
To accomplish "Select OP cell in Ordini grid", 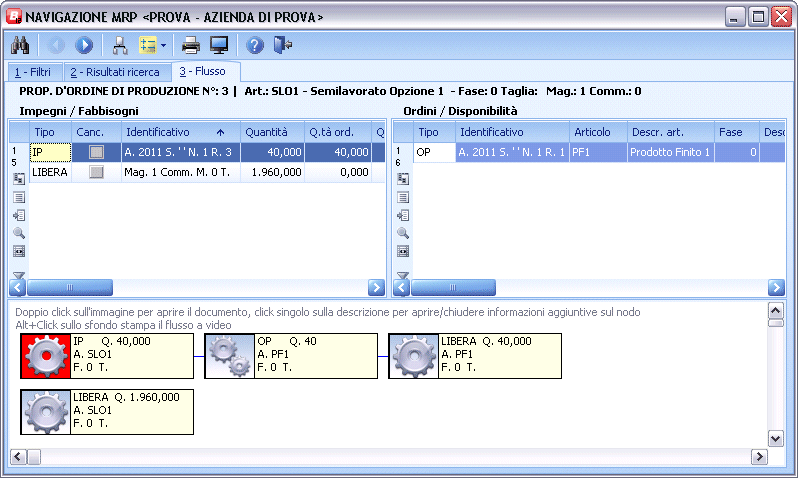I will pyautogui.click(x=435, y=152).
